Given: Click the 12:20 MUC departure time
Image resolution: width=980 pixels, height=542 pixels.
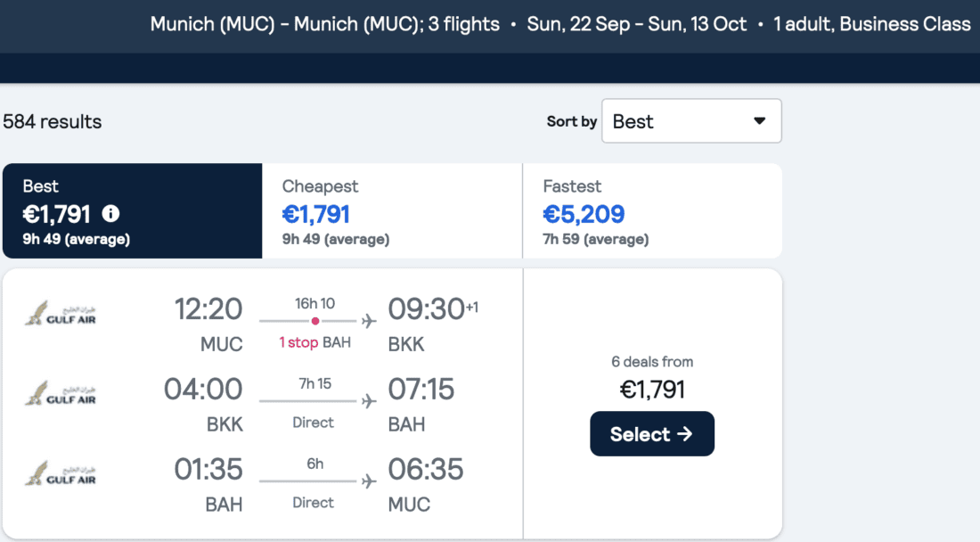Looking at the screenshot, I should tap(208, 309).
